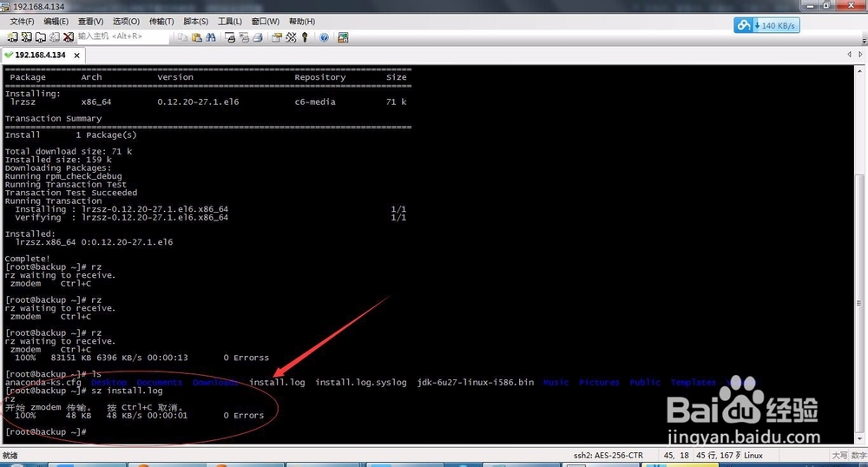Launch SecureFX from toolbar icon
Viewport: 868px width, 467px height.
pos(343,37)
